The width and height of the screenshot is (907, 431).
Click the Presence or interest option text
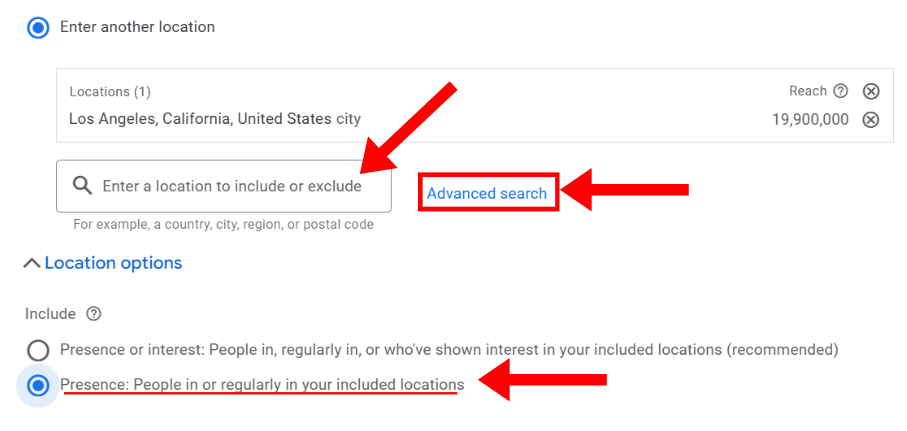tap(449, 350)
